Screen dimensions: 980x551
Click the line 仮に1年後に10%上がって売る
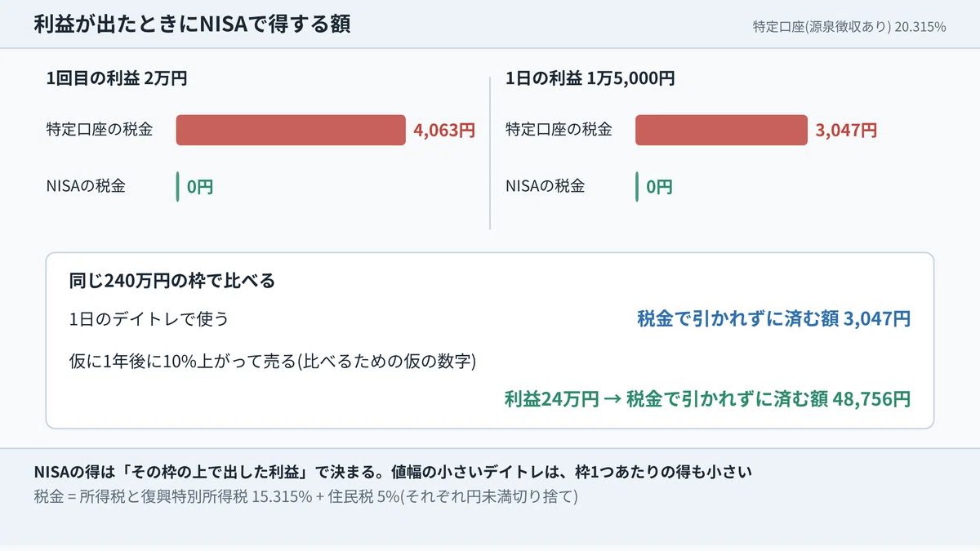point(273,362)
